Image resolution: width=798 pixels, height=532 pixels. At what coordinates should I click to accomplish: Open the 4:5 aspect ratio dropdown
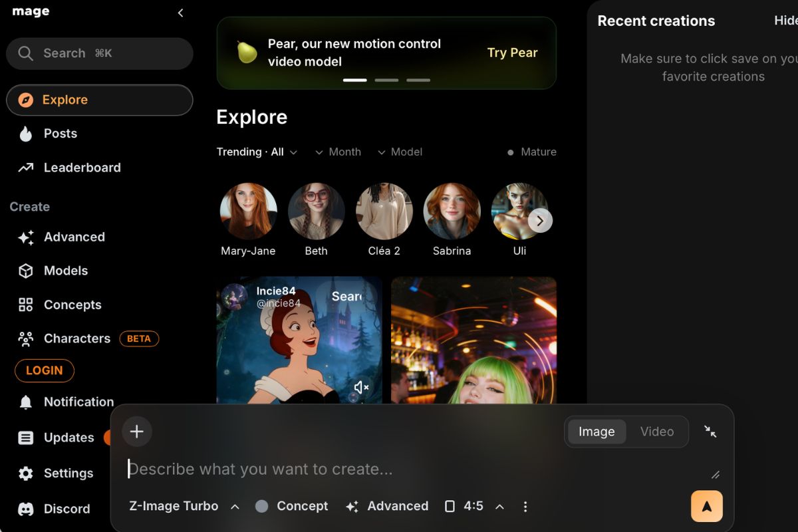[474, 507]
